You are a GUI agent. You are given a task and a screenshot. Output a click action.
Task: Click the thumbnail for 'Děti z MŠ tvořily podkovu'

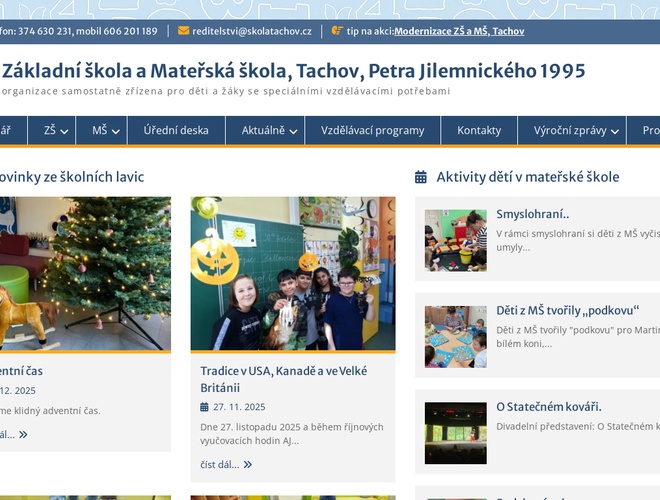[455, 337]
